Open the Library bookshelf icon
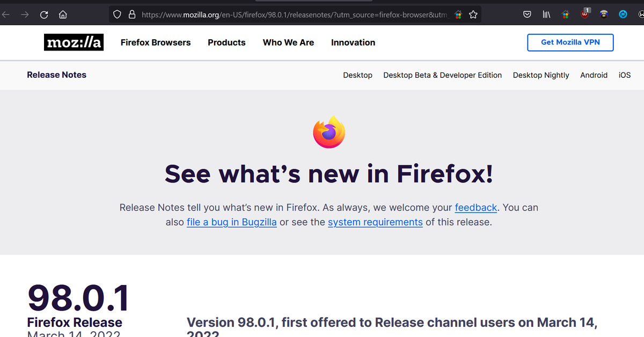 tap(546, 15)
